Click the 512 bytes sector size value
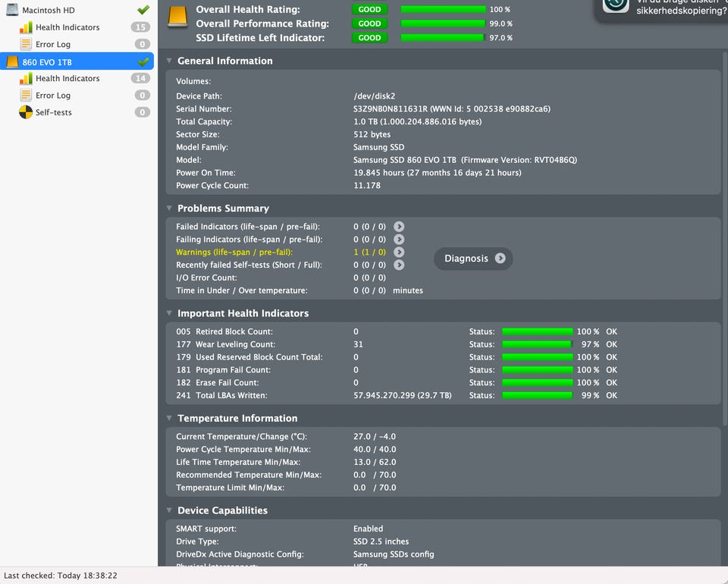The height and width of the screenshot is (584, 728). [x=372, y=135]
